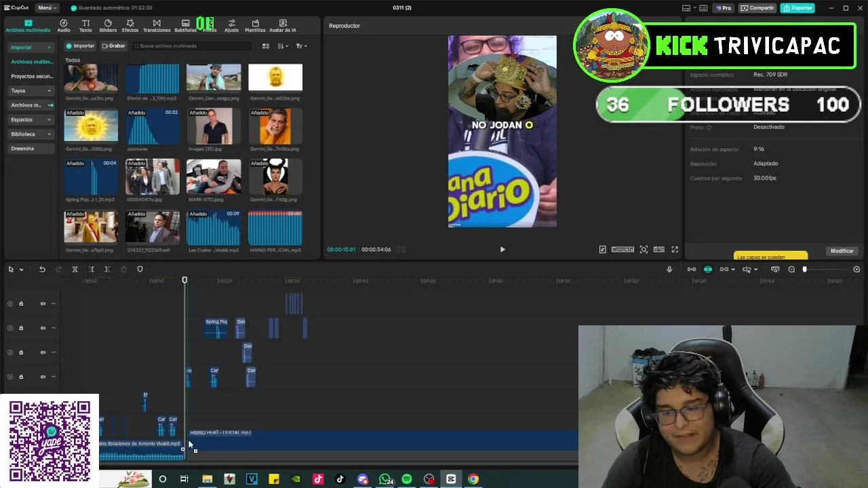The height and width of the screenshot is (488, 868).
Task: Select the Transiciones tab
Action: (x=157, y=26)
